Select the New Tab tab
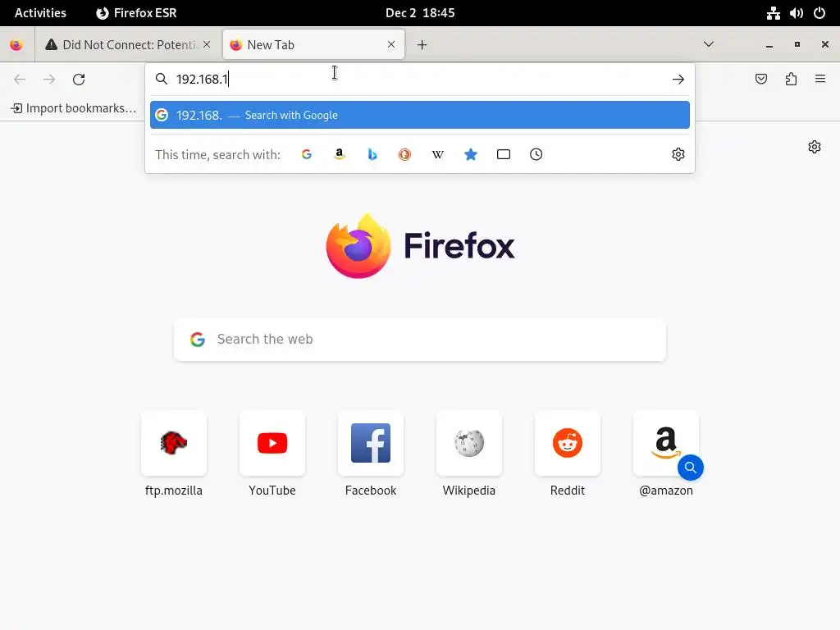This screenshot has width=840, height=630. coord(313,44)
